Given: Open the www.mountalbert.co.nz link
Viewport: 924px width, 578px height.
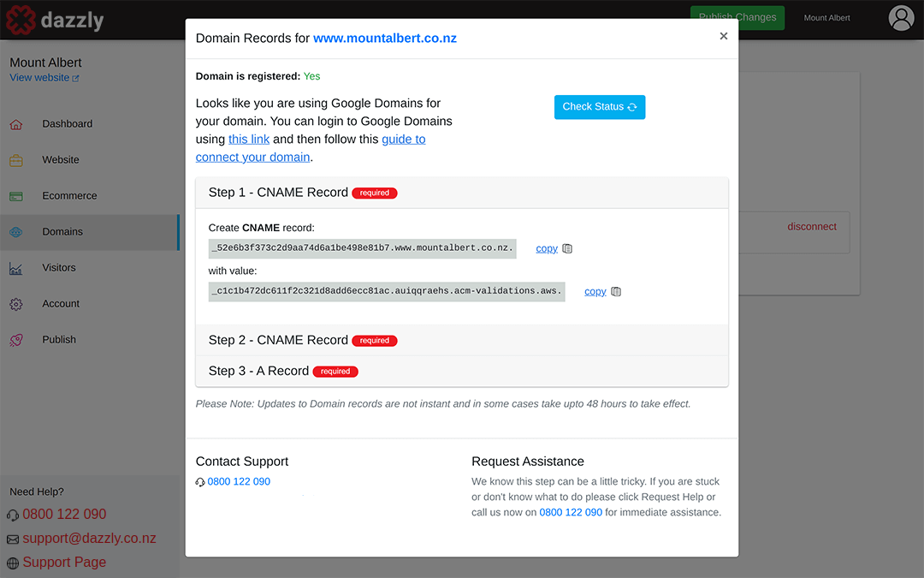Looking at the screenshot, I should coord(385,39).
